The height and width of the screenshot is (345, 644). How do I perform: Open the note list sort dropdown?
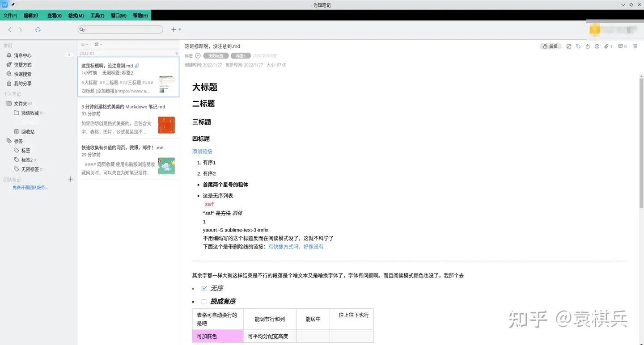84,44
